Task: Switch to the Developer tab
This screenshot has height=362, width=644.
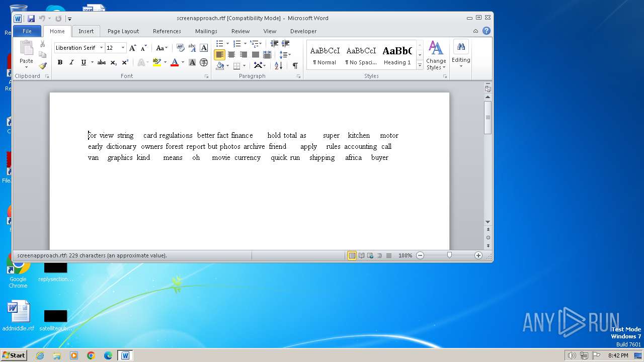Action: click(303, 31)
